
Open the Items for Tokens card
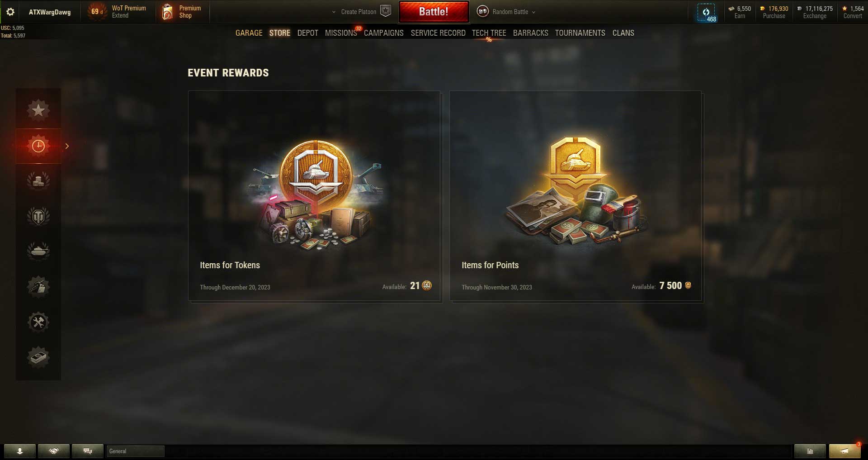coord(315,196)
